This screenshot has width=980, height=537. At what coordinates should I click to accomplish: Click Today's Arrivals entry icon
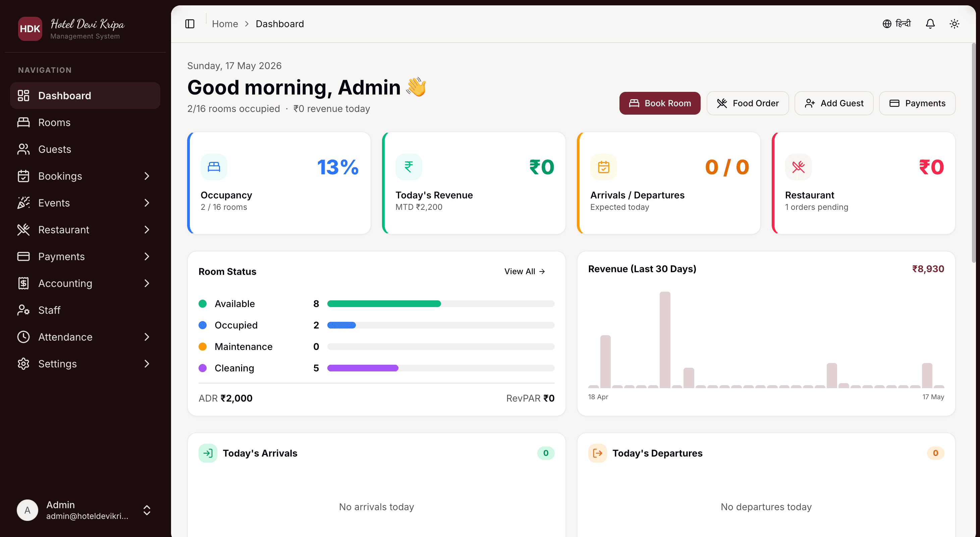coord(208,453)
